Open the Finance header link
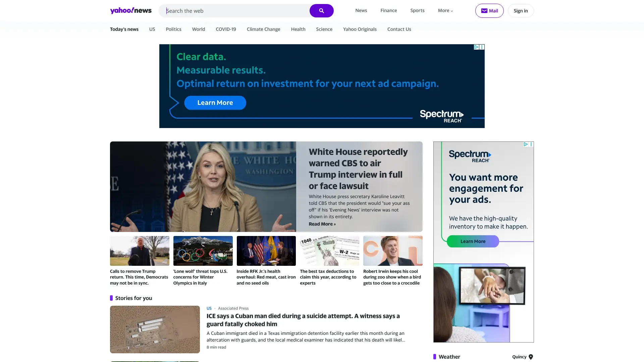644x362 pixels. tap(388, 10)
